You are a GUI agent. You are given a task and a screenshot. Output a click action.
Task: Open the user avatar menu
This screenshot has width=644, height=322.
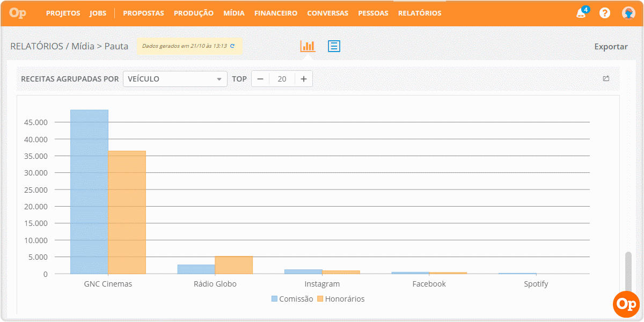[628, 13]
